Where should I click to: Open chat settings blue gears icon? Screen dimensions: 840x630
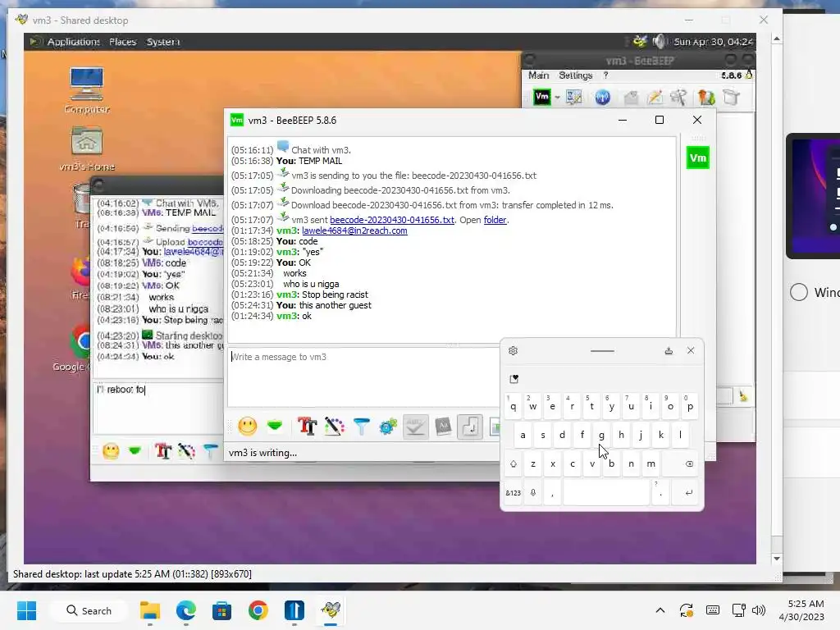point(388,427)
